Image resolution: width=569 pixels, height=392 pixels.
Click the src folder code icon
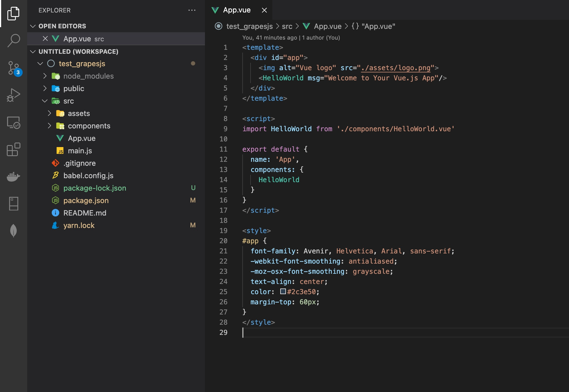[x=56, y=101]
